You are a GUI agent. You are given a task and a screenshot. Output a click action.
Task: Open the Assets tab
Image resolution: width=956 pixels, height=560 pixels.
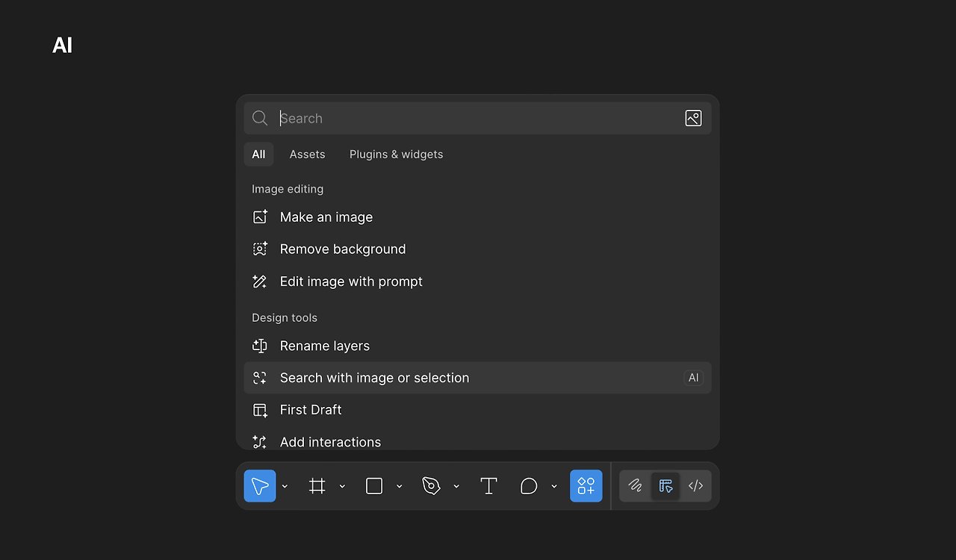point(307,155)
